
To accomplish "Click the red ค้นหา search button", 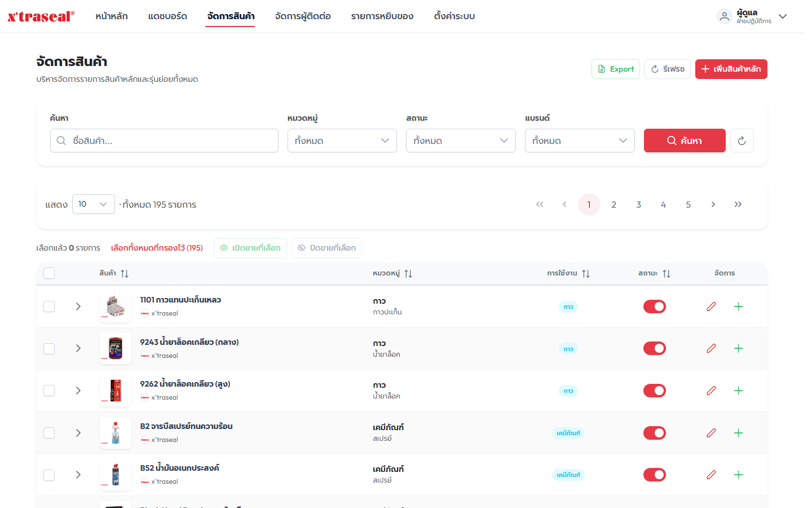I will click(685, 141).
